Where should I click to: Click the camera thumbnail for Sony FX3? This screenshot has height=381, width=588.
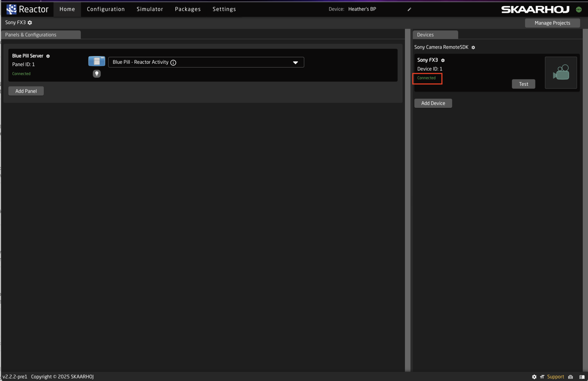coord(561,72)
